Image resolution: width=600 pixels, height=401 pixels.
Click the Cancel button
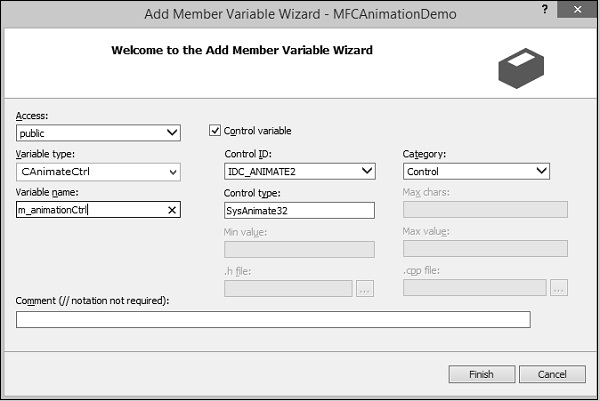click(x=552, y=374)
